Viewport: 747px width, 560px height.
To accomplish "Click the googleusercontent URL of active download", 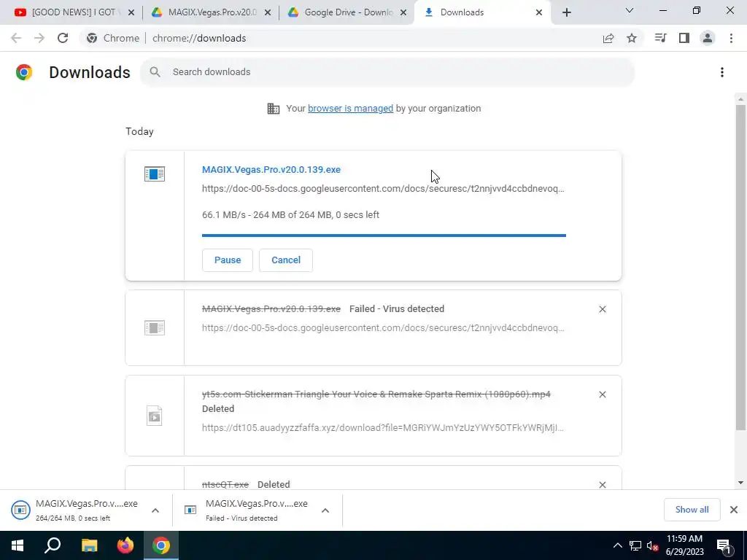I will click(383, 189).
